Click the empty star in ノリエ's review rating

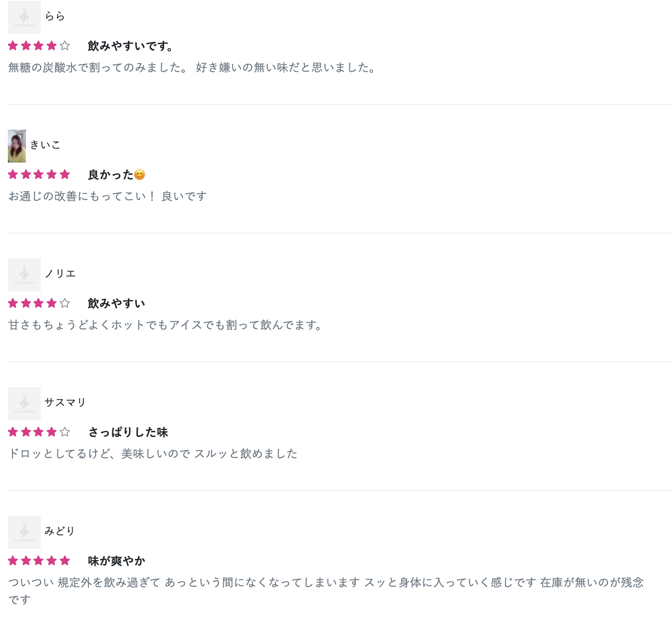coord(65,303)
